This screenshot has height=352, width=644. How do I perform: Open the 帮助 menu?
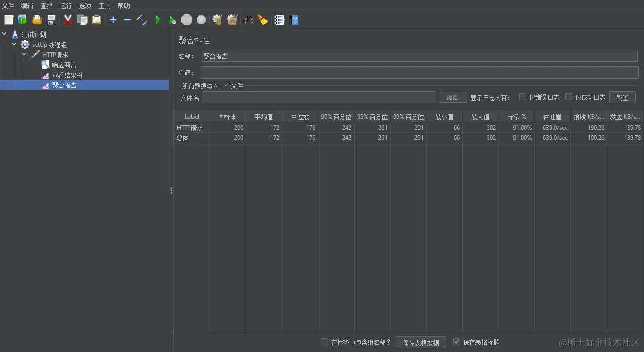point(123,6)
